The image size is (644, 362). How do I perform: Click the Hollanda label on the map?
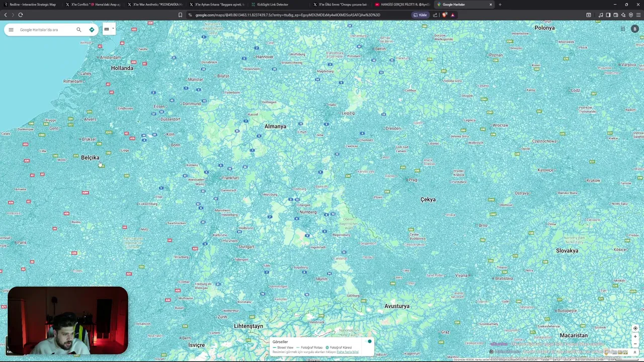pyautogui.click(x=122, y=68)
